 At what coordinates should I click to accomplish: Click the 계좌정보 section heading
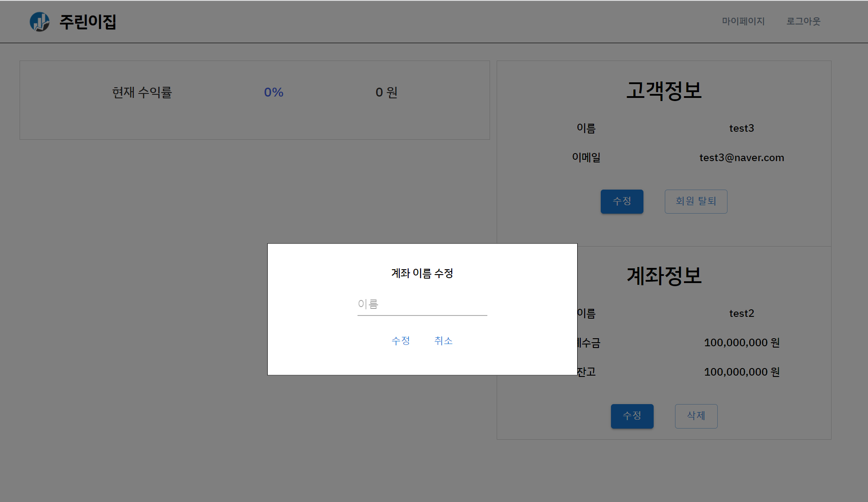point(664,276)
